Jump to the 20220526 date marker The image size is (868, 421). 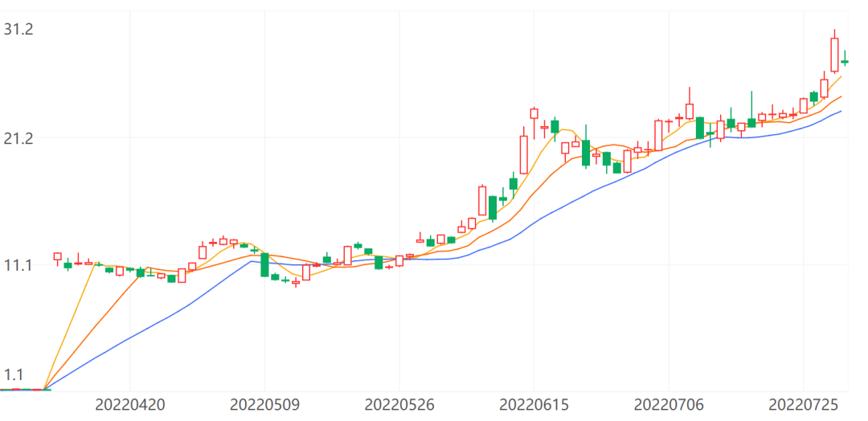pos(399,404)
